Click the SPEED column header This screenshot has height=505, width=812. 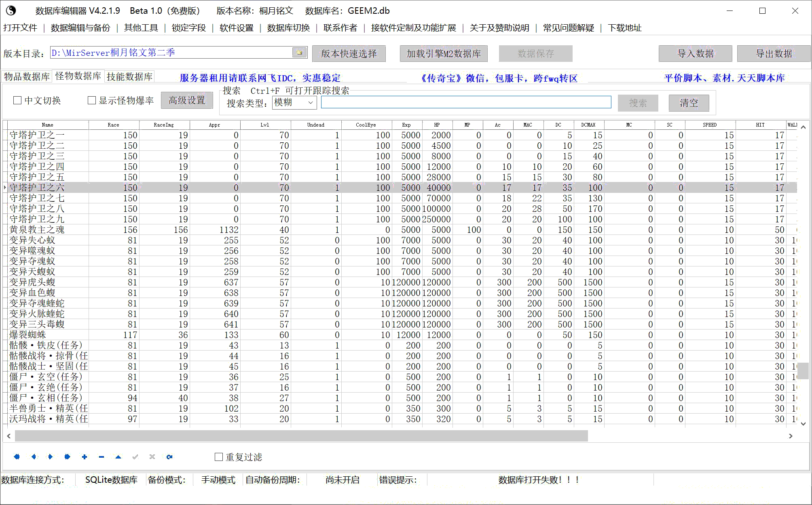click(710, 125)
